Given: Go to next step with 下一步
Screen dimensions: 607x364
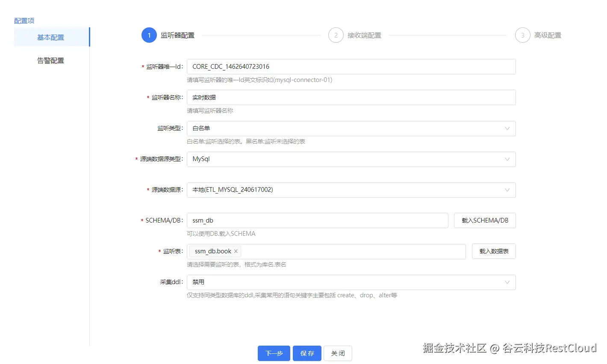Looking at the screenshot, I should click(x=274, y=353).
